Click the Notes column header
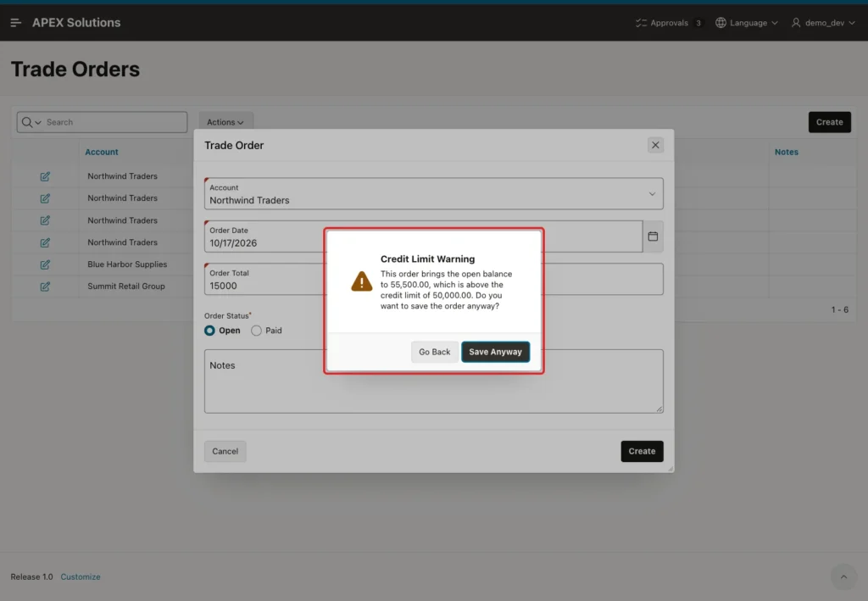Image resolution: width=868 pixels, height=601 pixels. pos(786,152)
